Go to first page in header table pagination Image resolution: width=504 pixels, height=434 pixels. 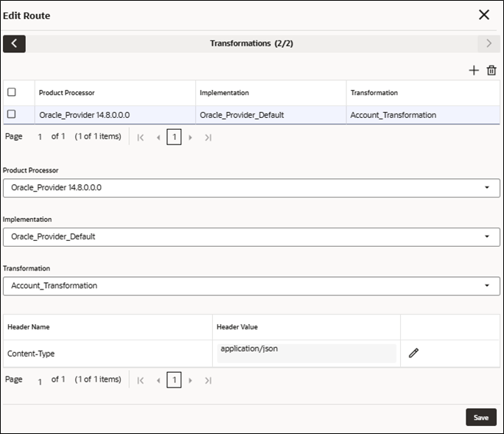141,381
